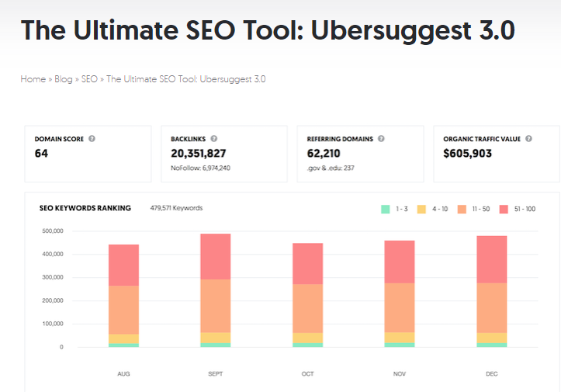Viewport: 561px width, 392px height.
Task: Click the SEPT bar's red segment
Action: (x=216, y=256)
